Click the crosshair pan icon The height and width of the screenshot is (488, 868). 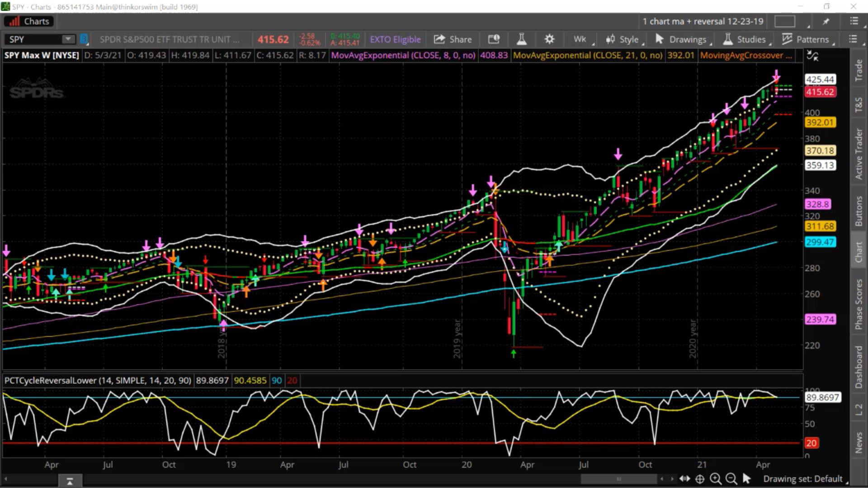tap(700, 479)
